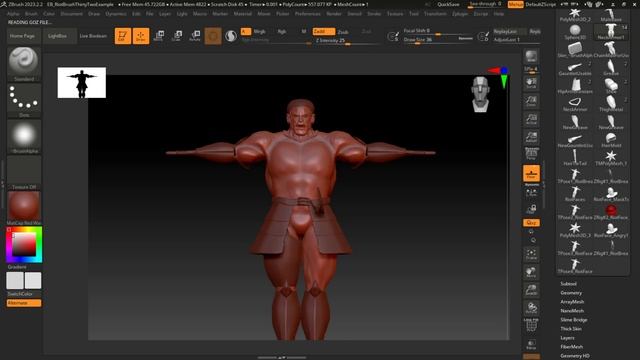Expand the Slime Bridge section

click(574, 320)
